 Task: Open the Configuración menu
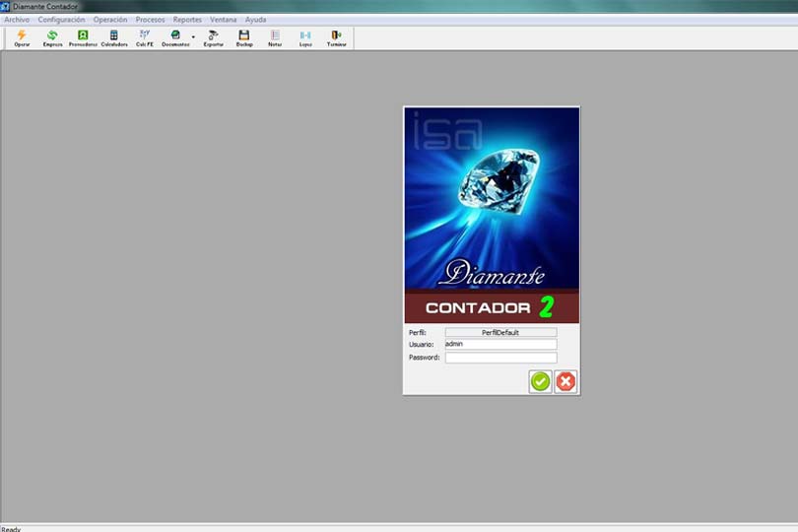pos(62,20)
